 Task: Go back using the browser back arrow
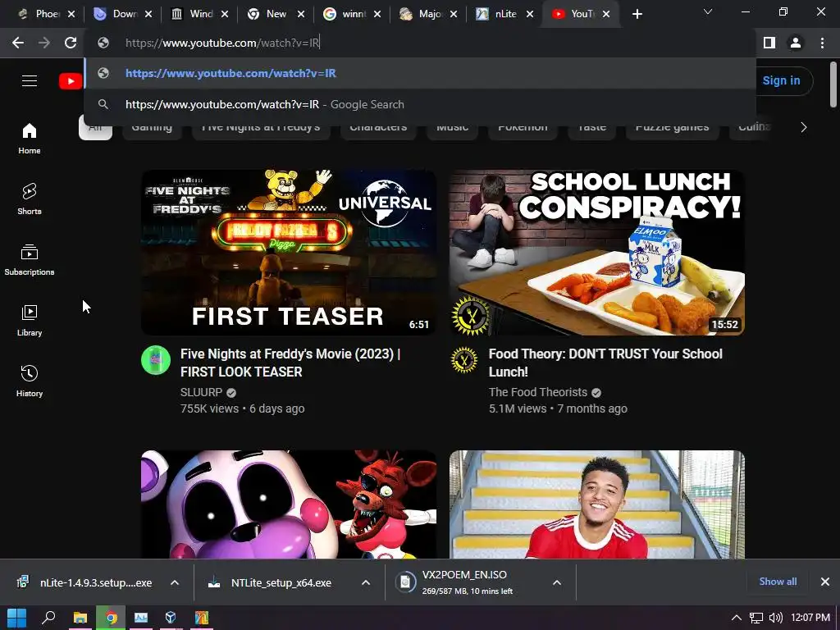point(18,43)
